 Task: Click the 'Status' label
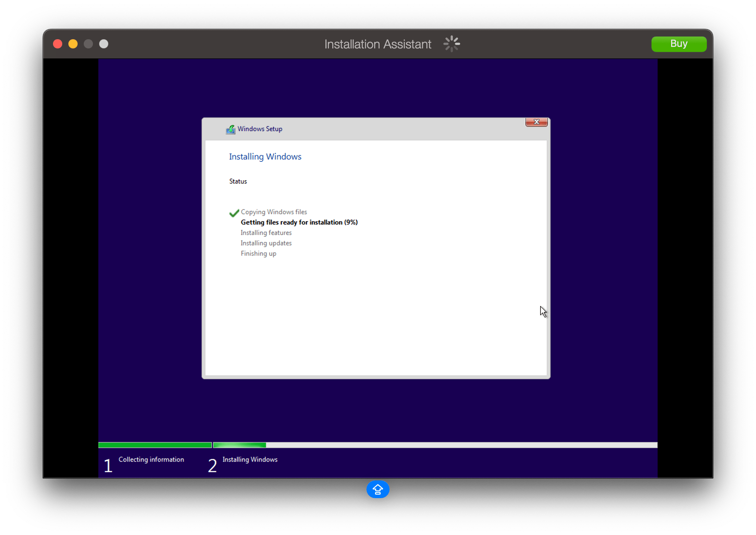238,181
